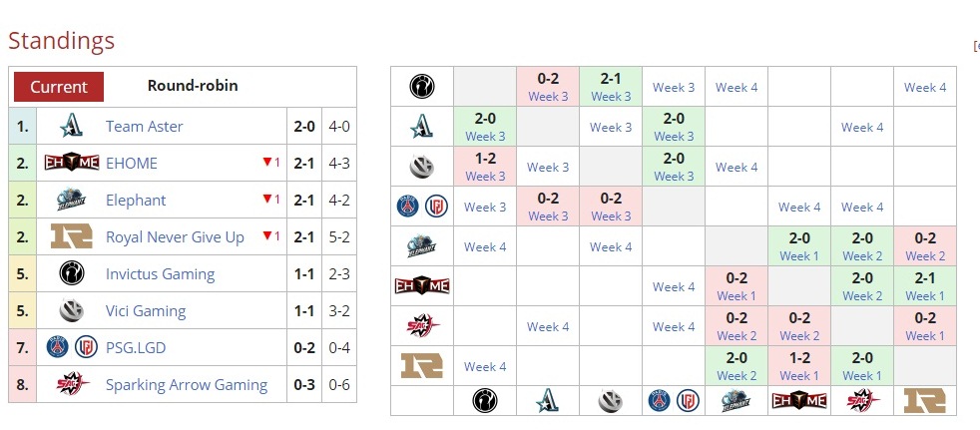980x430 pixels.
Task: Click Invictus Gaming logo in standings list
Action: pyautogui.click(x=71, y=274)
